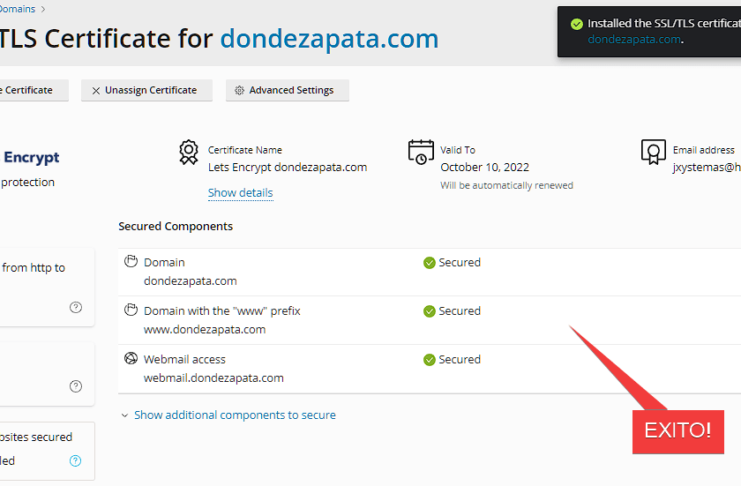Click the Valid To calendar icon
741x486 pixels.
point(421,152)
